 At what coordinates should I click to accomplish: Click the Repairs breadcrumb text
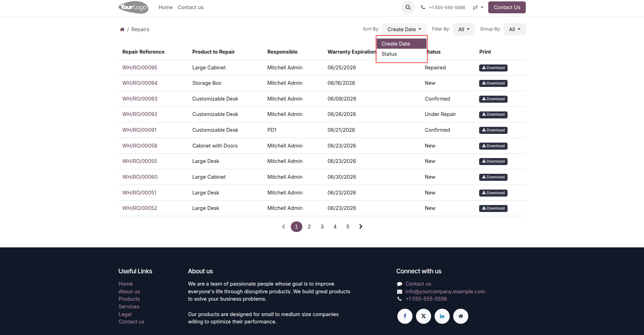tap(140, 29)
